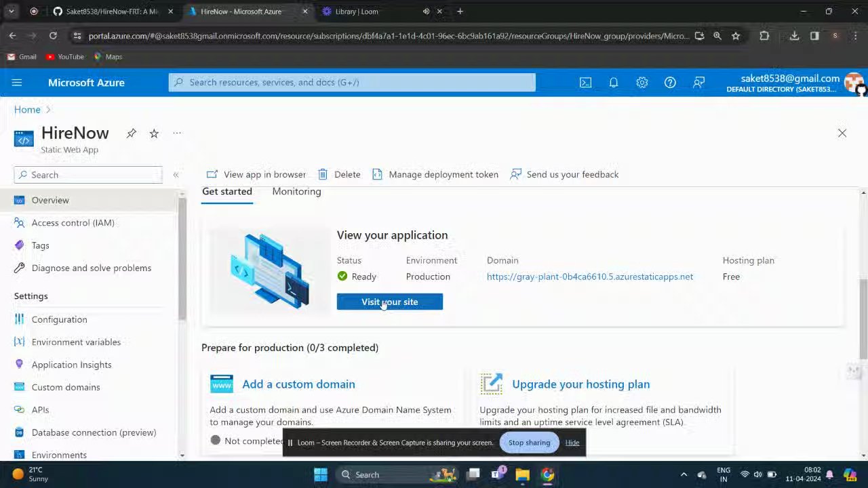
Task: Open YouTube bookmark
Action: 65,57
